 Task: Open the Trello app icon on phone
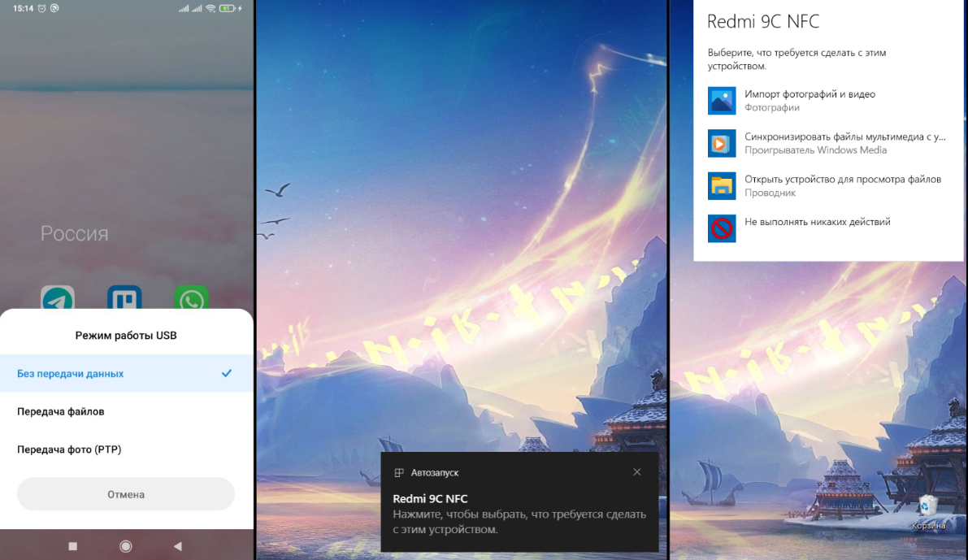point(124,298)
